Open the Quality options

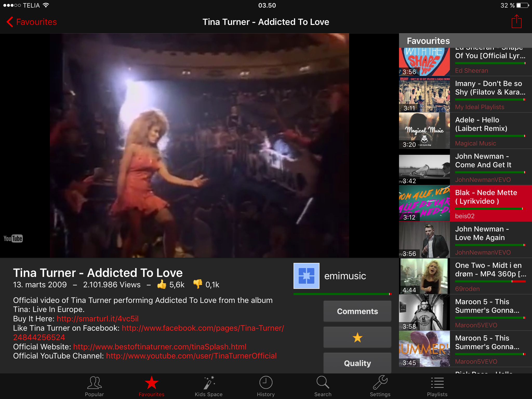357,363
